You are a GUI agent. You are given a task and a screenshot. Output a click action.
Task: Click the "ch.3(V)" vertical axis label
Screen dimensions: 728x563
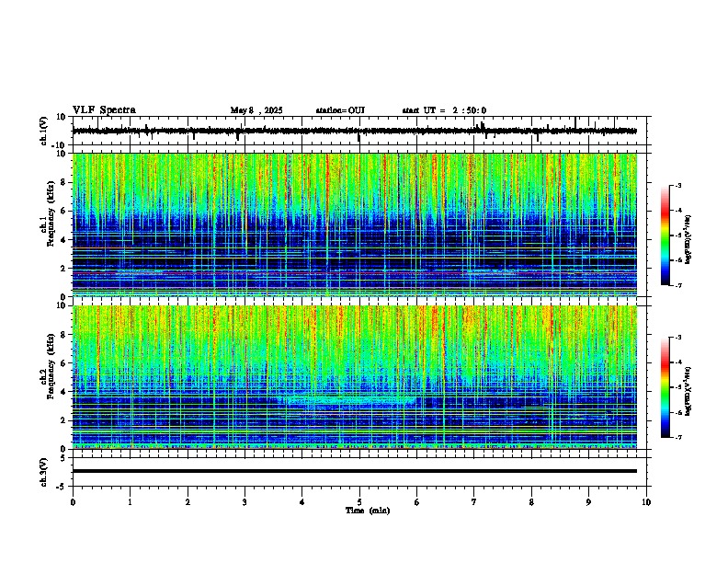[x=44, y=472]
